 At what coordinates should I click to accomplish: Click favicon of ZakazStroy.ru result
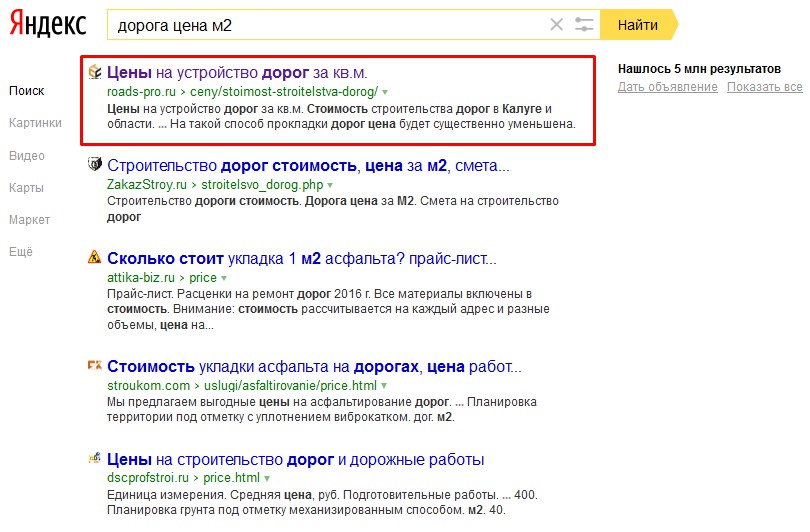point(95,164)
